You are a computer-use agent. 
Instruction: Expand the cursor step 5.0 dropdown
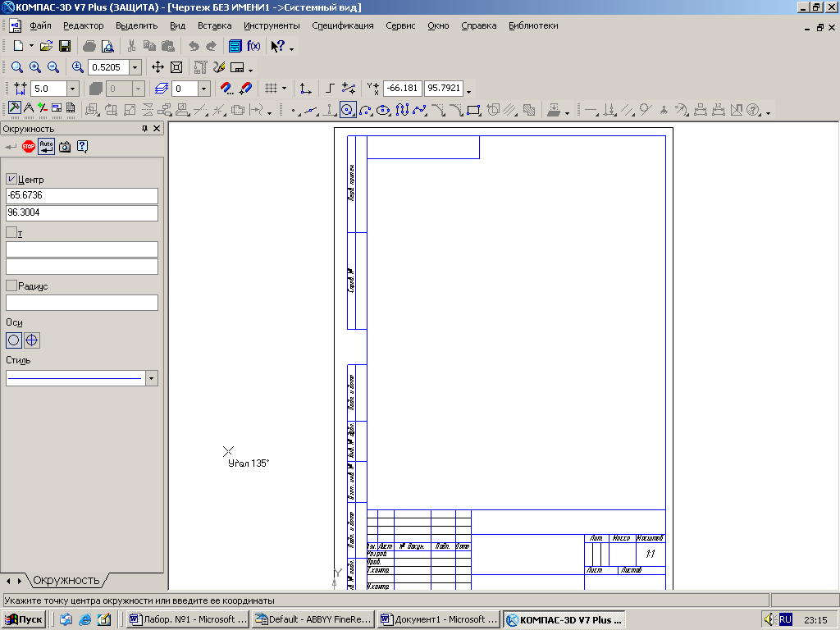point(73,89)
